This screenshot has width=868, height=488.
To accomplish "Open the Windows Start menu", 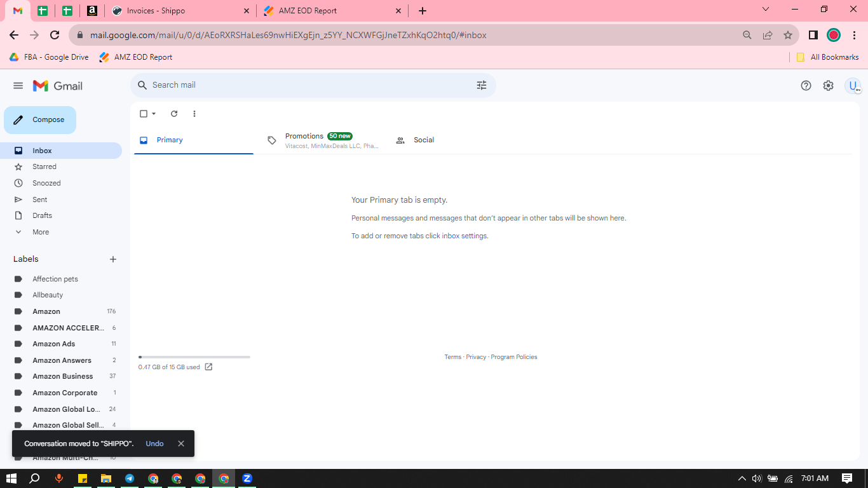I will (x=11, y=478).
